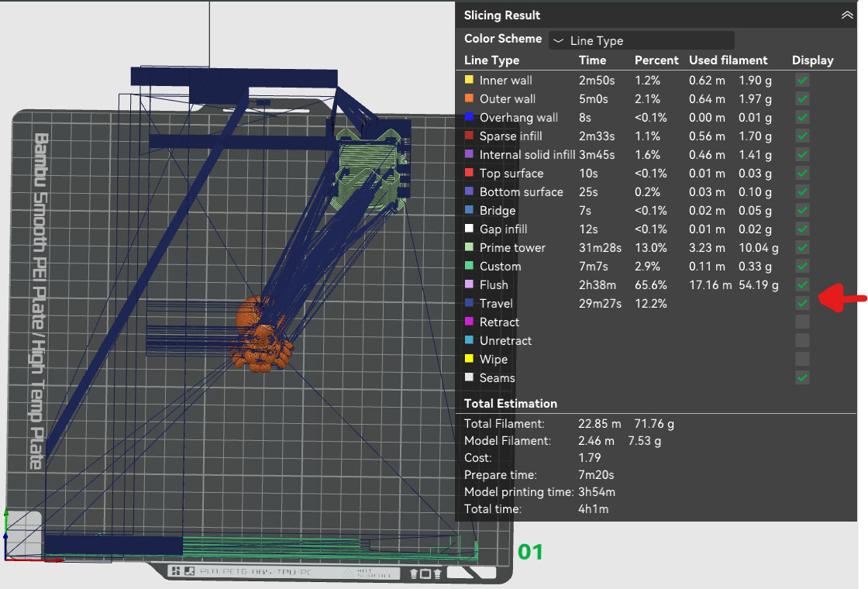Viewport: 868px width, 589px height.
Task: Hide Travel lines in the preview
Action: pyautogui.click(x=803, y=303)
